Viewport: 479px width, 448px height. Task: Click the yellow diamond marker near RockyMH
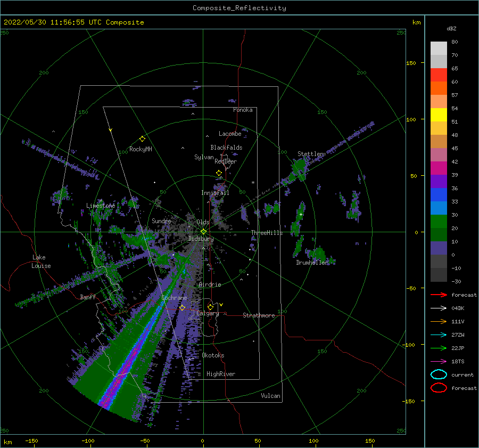click(x=142, y=139)
